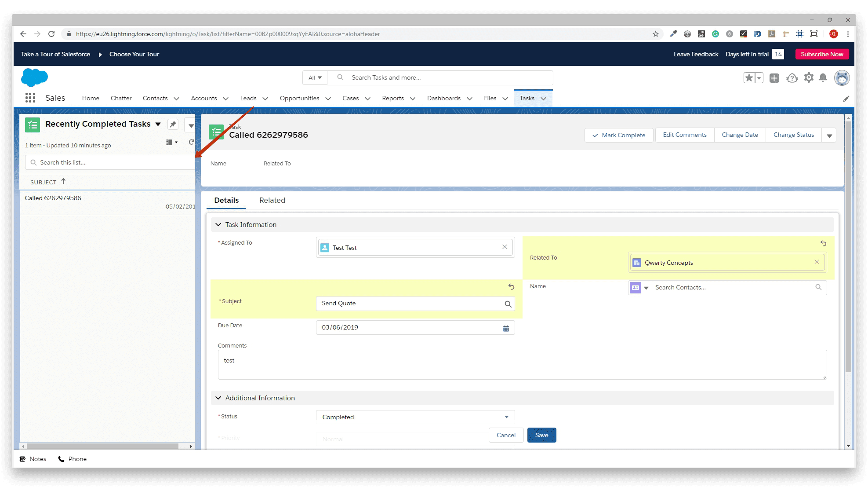Remove Qwerty Concepts from Related To
This screenshot has height=487, width=868.
pyautogui.click(x=817, y=262)
